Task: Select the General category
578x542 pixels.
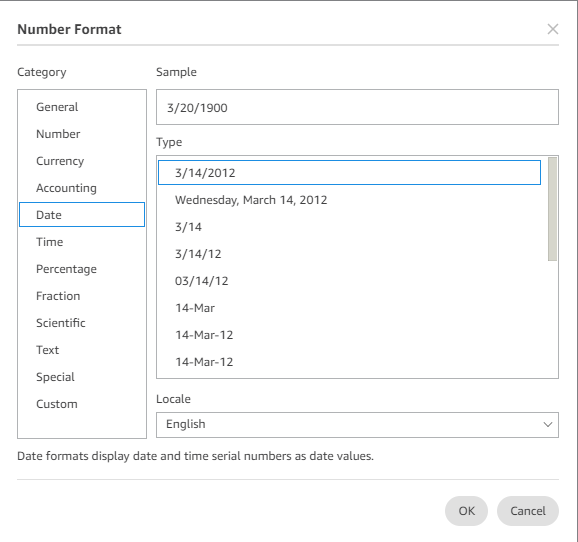Action: click(82, 107)
